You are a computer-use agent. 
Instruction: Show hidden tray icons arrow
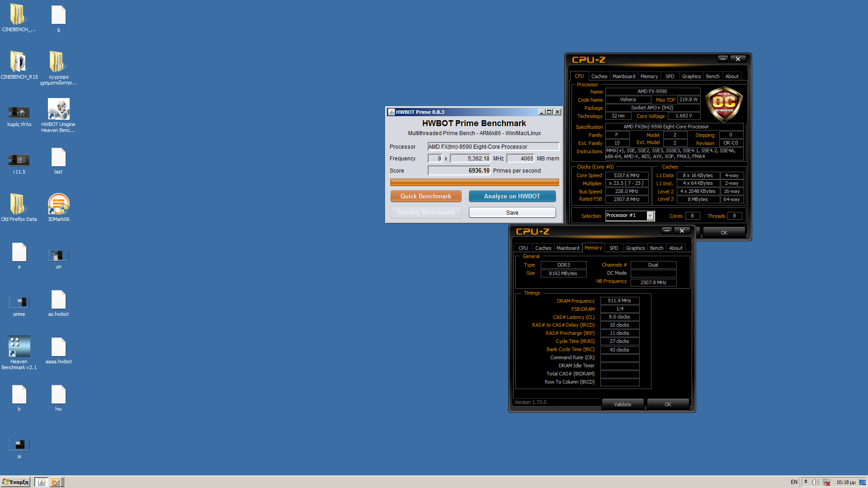click(806, 482)
